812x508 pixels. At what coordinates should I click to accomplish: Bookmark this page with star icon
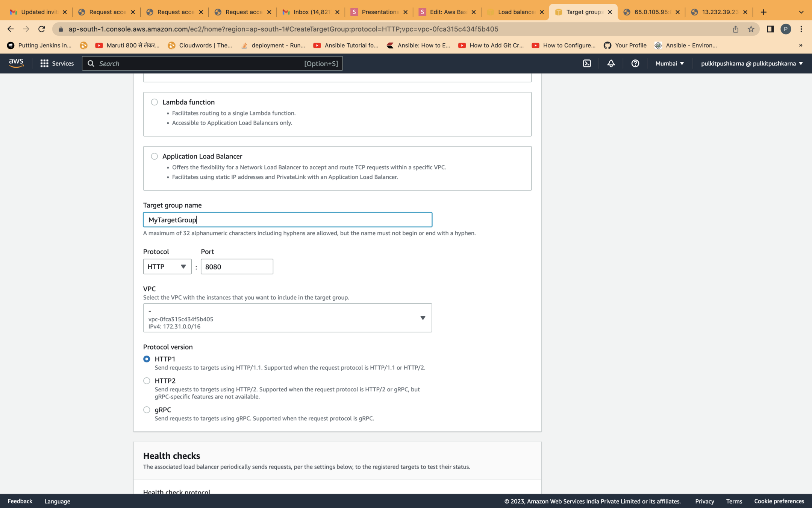tap(751, 29)
